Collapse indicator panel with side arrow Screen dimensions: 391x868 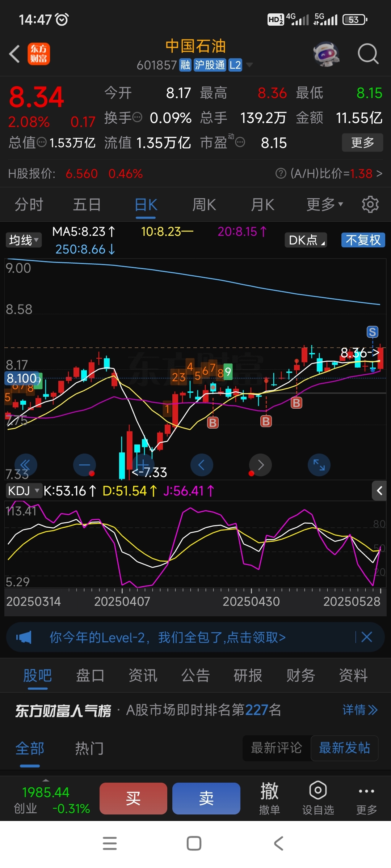[379, 491]
